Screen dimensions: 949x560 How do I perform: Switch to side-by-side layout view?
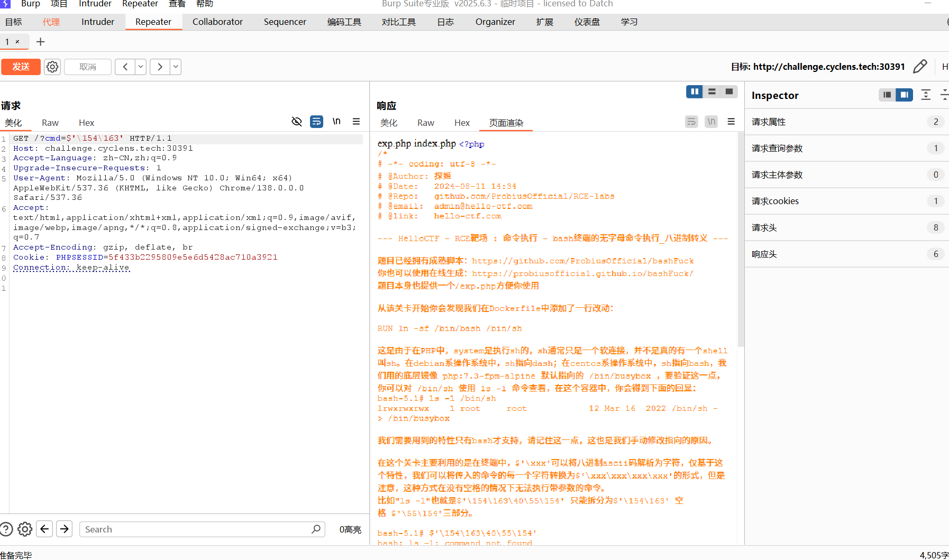[x=695, y=91]
